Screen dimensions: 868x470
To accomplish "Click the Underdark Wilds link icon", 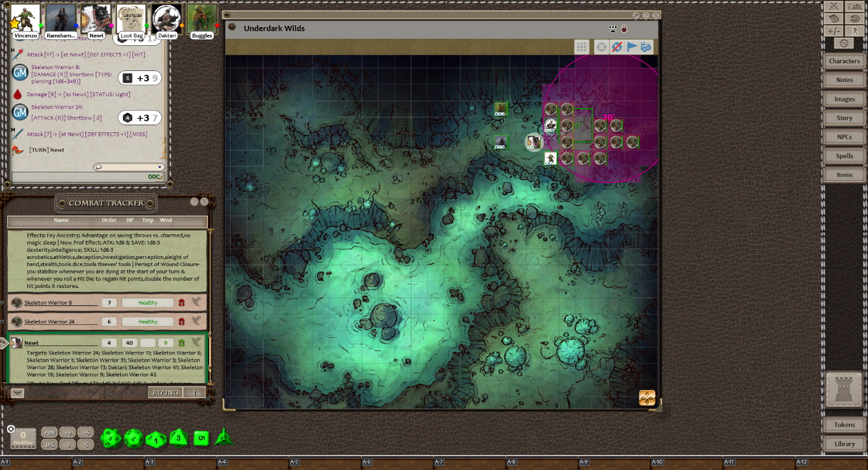I will [232, 28].
